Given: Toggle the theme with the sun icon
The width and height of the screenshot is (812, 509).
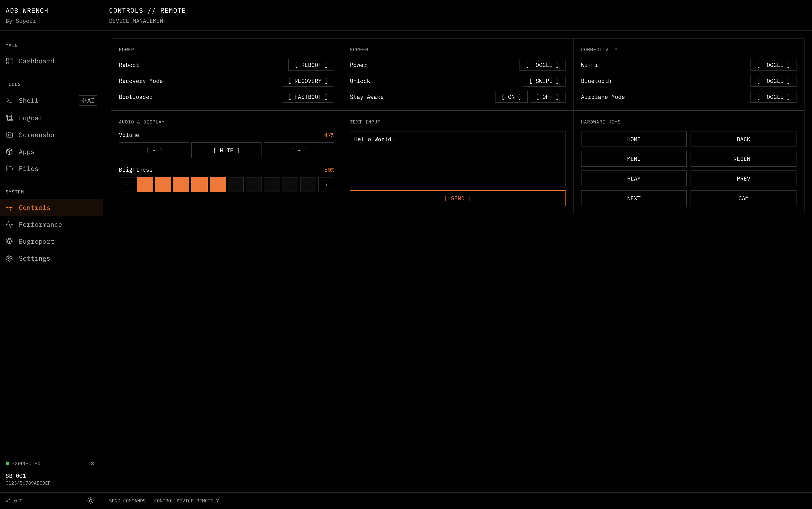Looking at the screenshot, I should 90,501.
